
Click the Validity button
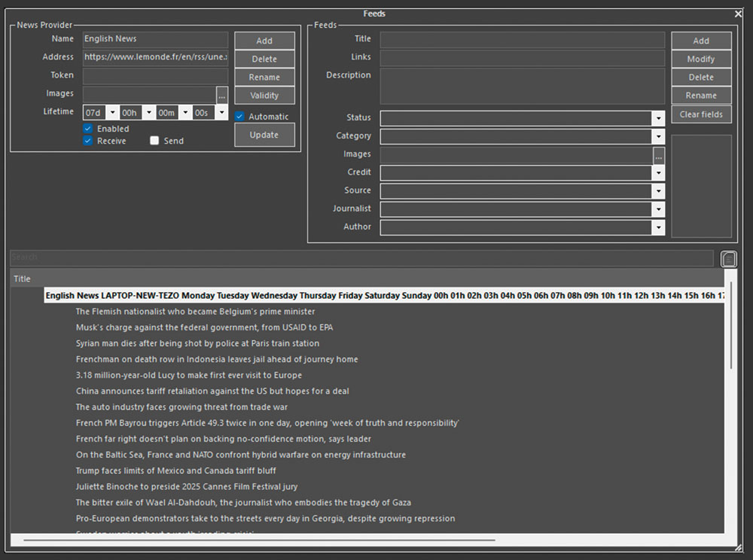264,96
